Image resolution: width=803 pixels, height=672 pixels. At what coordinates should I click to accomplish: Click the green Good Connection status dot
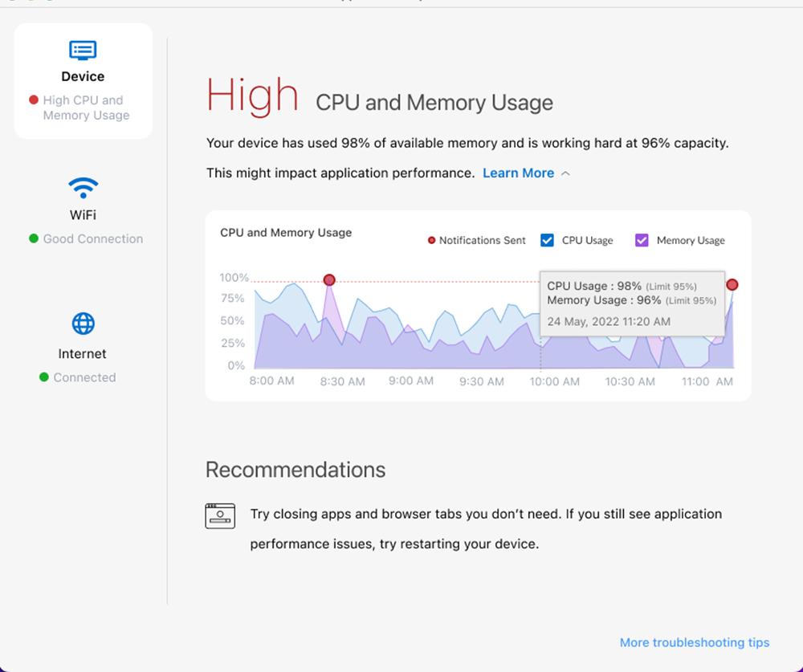coord(34,238)
